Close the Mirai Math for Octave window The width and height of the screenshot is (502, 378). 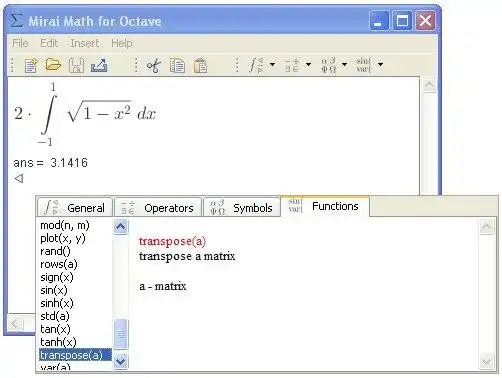pos(425,21)
